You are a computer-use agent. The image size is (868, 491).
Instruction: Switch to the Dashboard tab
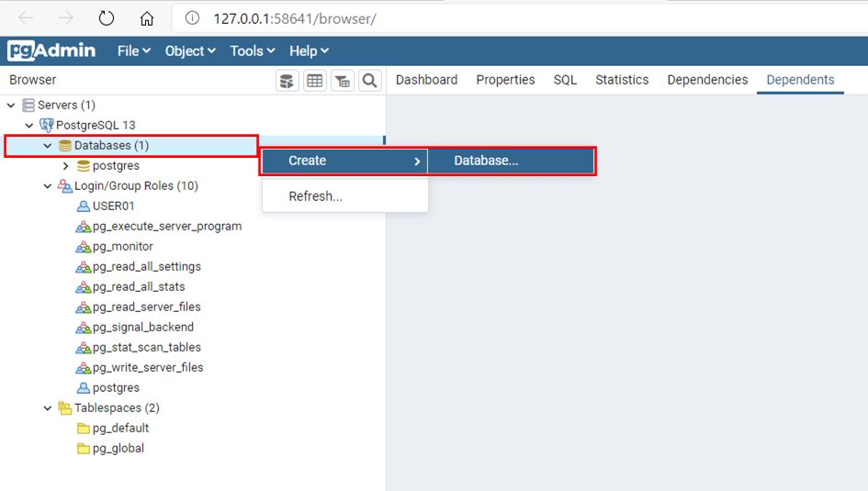click(x=426, y=80)
